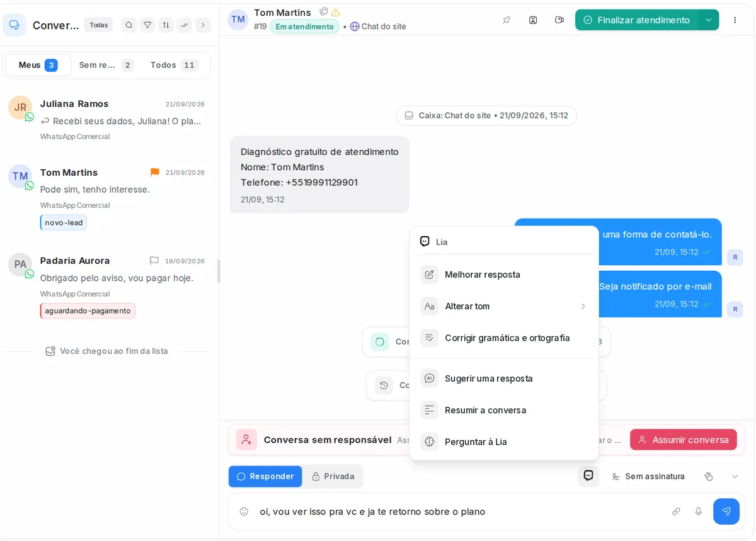This screenshot has width=756, height=541.
Task: Select Perguntar à Lia
Action: point(504,441)
